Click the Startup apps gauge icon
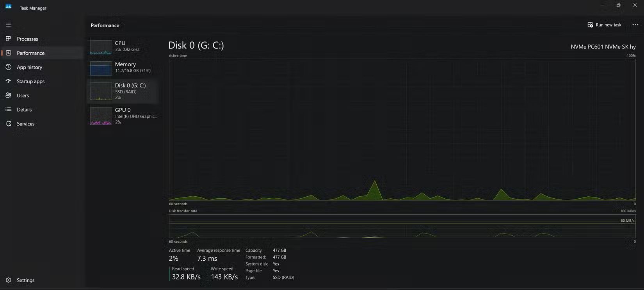This screenshot has height=290, width=644. (x=9, y=81)
